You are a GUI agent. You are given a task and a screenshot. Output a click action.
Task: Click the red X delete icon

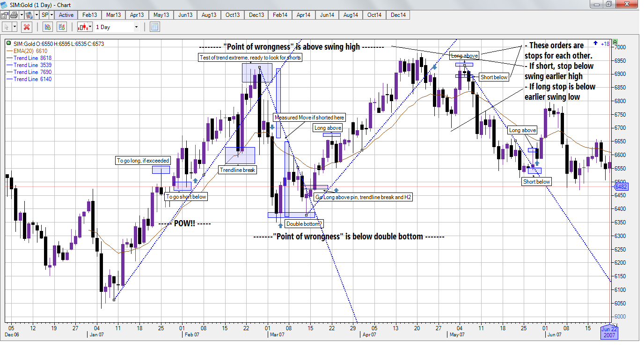point(27,27)
